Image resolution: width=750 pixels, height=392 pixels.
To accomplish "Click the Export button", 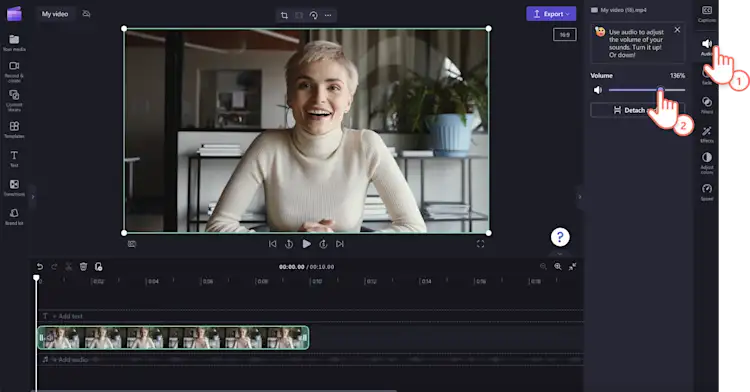I will point(551,14).
